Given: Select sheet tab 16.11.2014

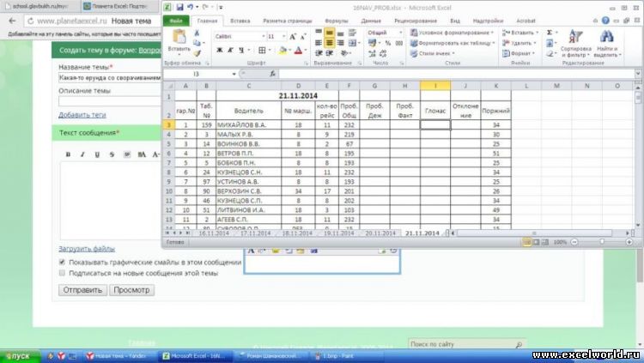Looking at the screenshot, I should tap(214, 233).
